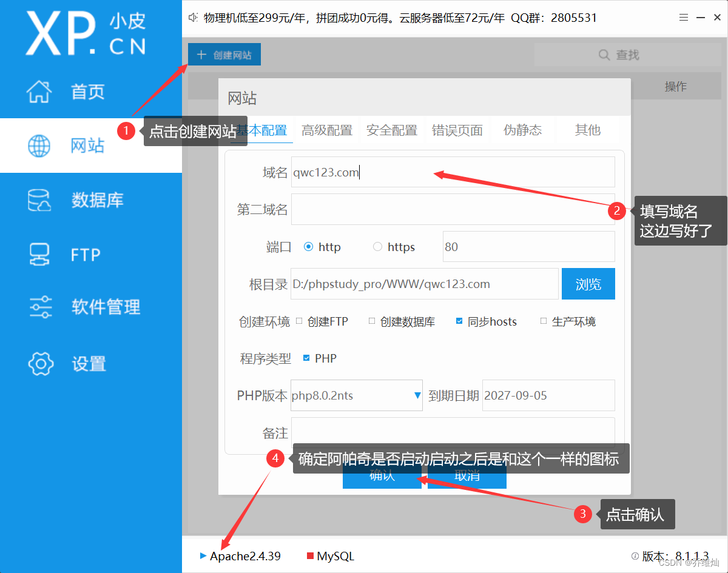
Task: Click the 版本: 8.1.1.3 text
Action: pos(675,556)
